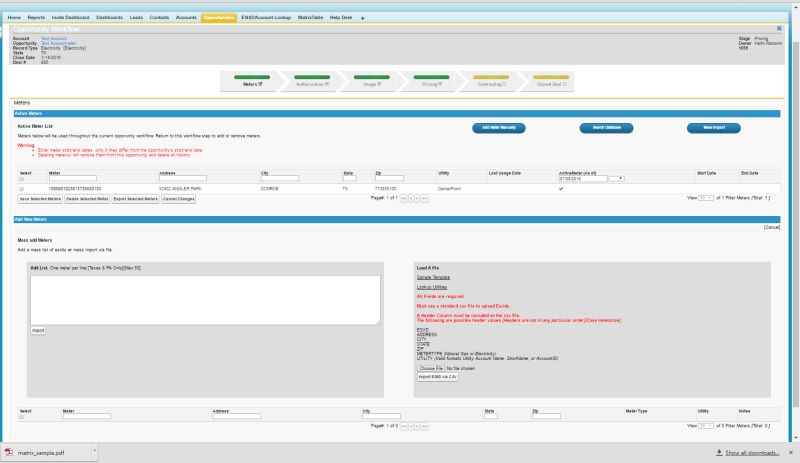Go to Authorization workflow step
Viewport: 800px width, 463px height.
pos(312,82)
